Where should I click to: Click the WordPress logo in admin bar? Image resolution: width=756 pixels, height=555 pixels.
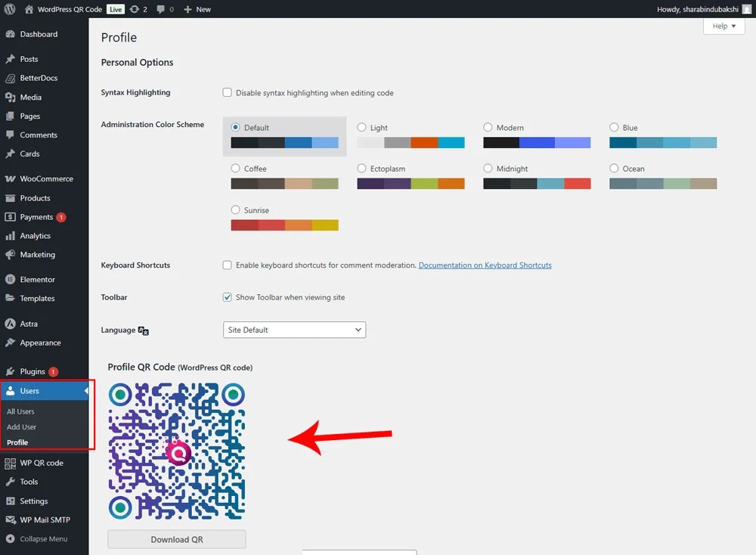(9, 9)
